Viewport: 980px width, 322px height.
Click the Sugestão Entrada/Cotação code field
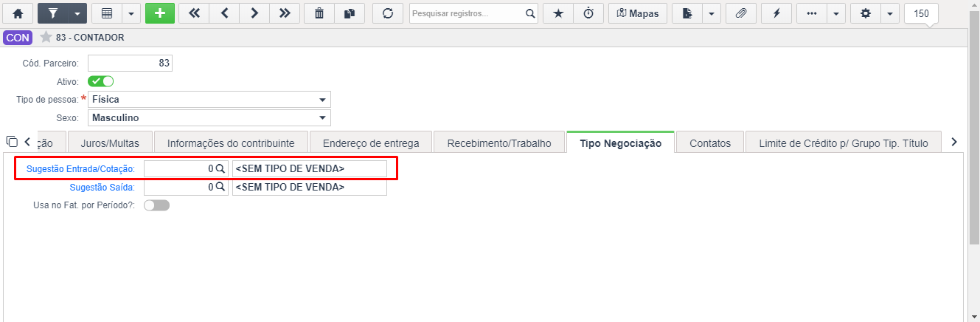[x=179, y=169]
